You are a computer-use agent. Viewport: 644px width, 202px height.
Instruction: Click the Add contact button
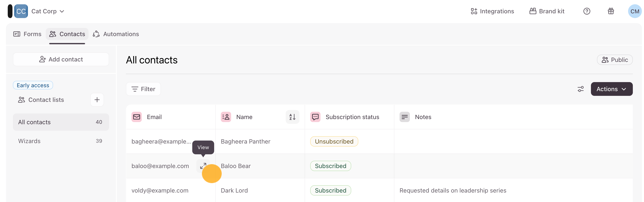coord(61,59)
